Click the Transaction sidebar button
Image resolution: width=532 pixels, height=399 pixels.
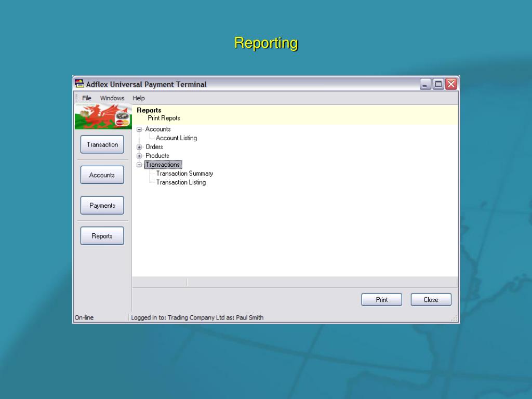(102, 144)
